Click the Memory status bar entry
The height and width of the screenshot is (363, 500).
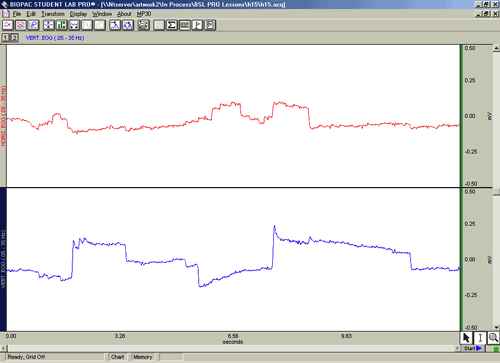(143, 357)
